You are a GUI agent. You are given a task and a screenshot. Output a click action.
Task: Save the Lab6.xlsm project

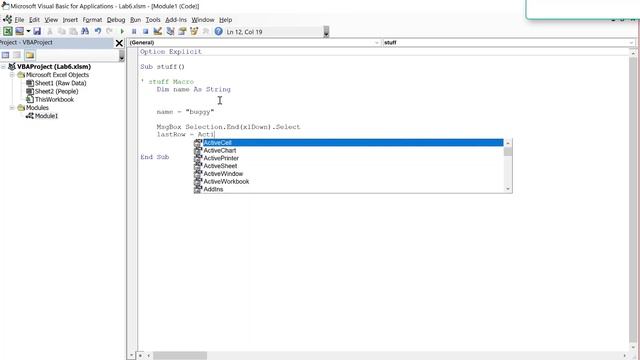(x=37, y=31)
